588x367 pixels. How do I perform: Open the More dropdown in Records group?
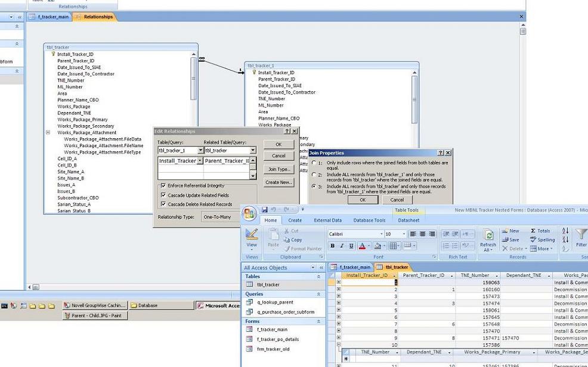pos(541,248)
